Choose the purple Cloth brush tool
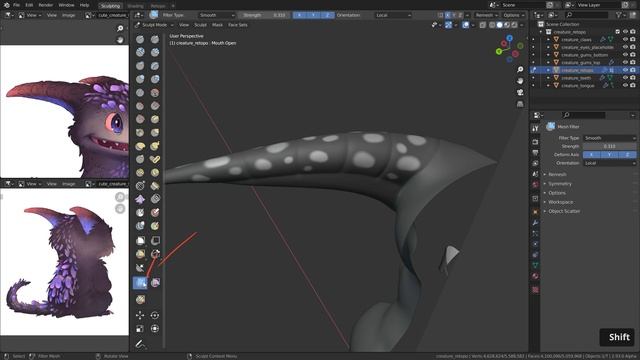Image resolution: width=640 pixels, height=360 pixels. point(140,199)
